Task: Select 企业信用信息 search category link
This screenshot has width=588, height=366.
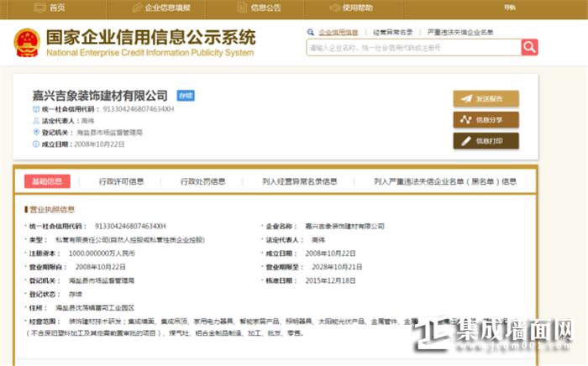Action: pos(339,33)
